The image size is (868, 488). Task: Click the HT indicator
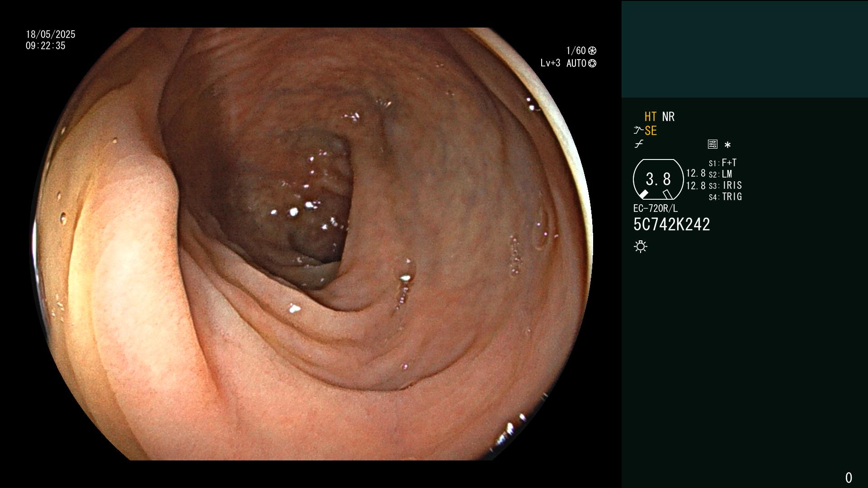click(x=651, y=117)
